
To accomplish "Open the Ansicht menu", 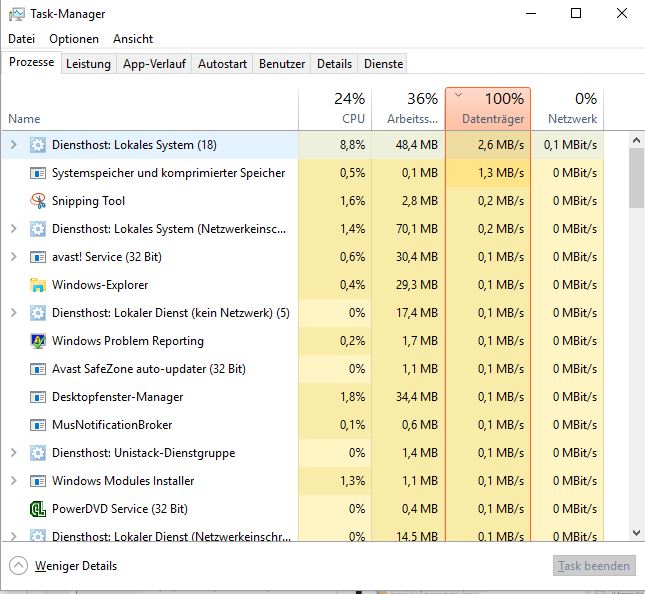I will (133, 39).
